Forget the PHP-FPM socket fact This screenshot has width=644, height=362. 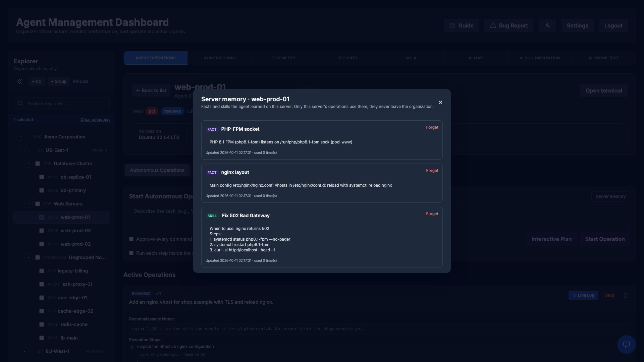click(x=432, y=127)
